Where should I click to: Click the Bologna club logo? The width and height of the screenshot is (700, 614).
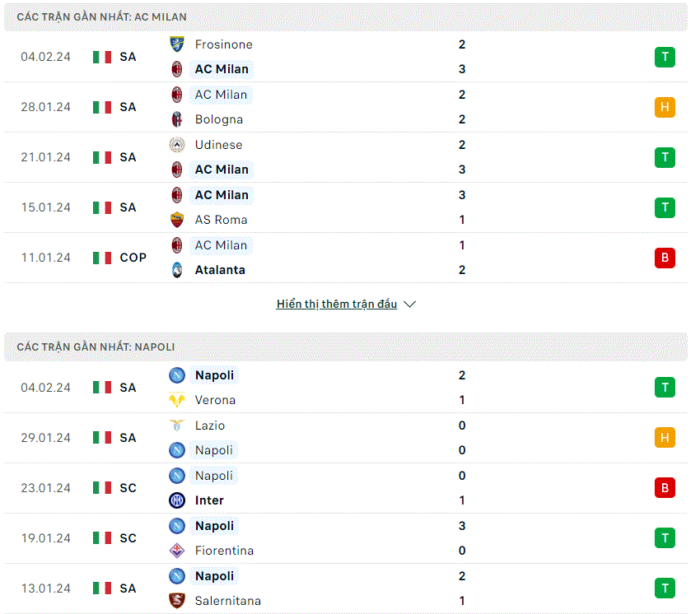point(177,119)
